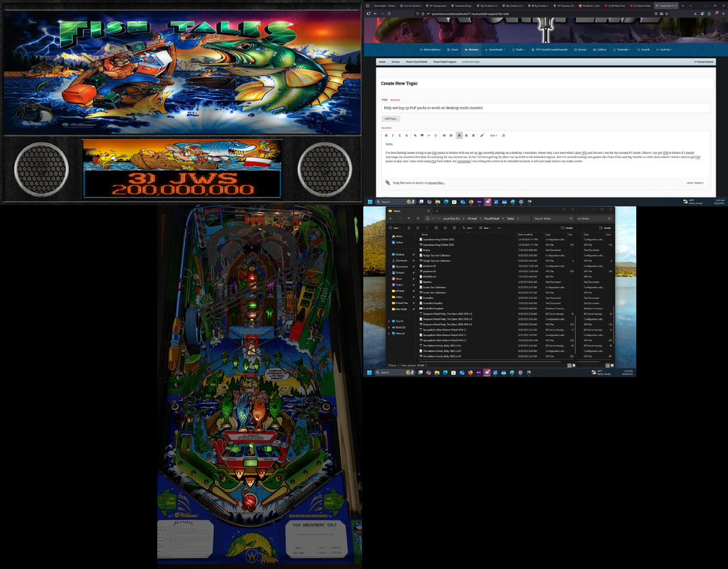The width and height of the screenshot is (728, 569).
Task: Insert a bulleted list in the editor
Action: coord(444,136)
